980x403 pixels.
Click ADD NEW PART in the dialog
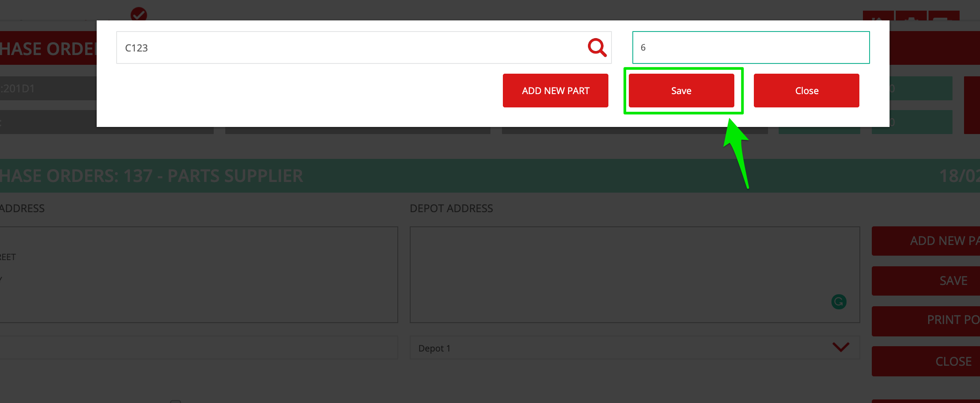click(555, 91)
